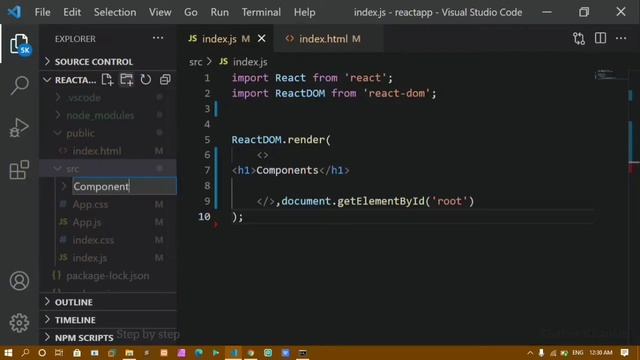Image resolution: width=640 pixels, height=360 pixels.
Task: Click the index.js breadcrumb segment
Action: (x=250, y=62)
